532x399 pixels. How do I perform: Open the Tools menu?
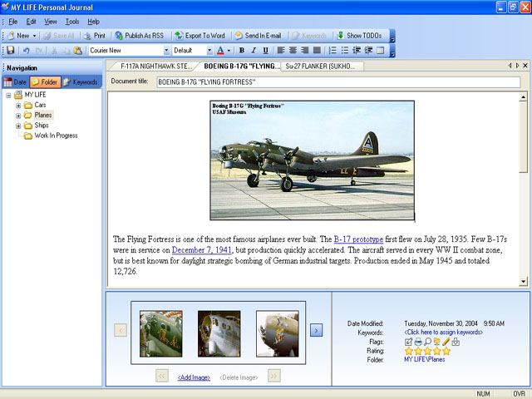pos(72,21)
